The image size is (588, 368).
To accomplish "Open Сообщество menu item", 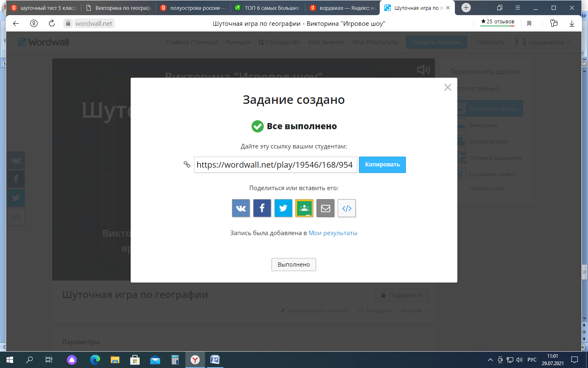I will (x=279, y=42).
